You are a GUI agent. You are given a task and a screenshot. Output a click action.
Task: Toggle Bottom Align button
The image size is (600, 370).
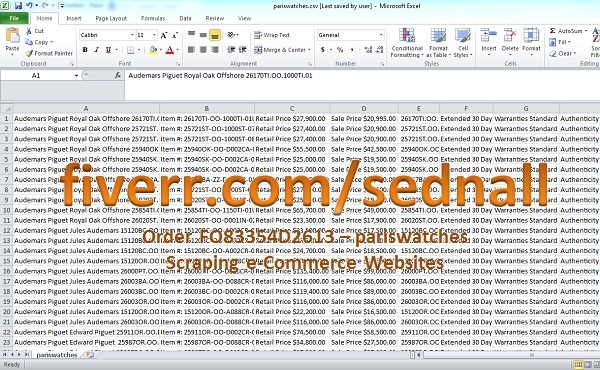[x=215, y=35]
